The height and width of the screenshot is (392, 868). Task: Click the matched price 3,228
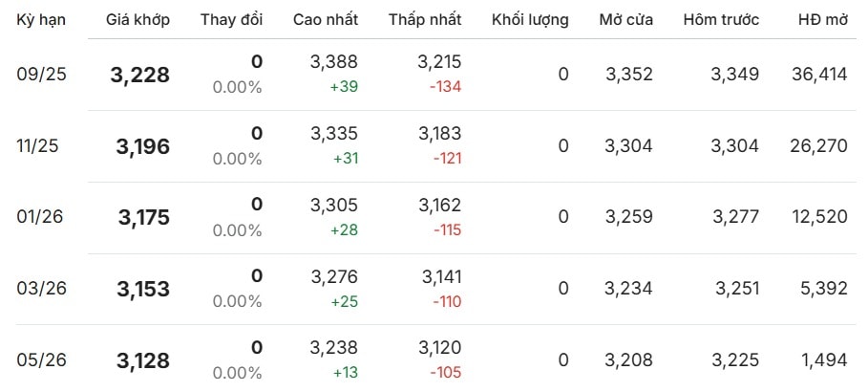tap(140, 75)
